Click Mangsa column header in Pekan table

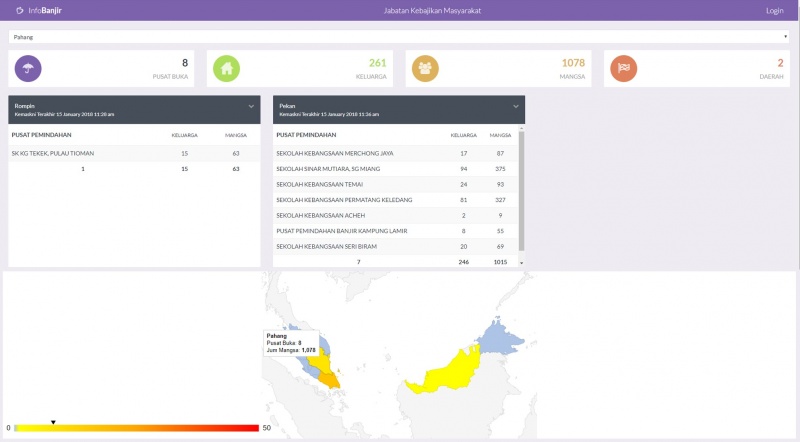[x=500, y=135]
